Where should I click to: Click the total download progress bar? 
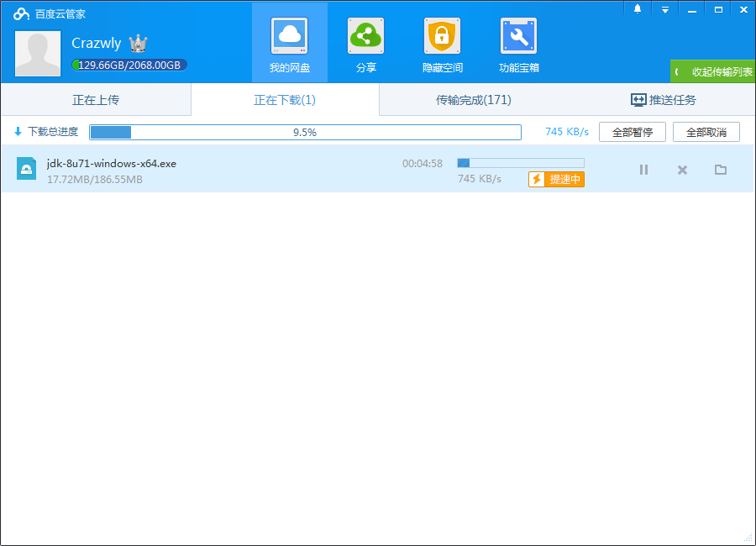(305, 132)
